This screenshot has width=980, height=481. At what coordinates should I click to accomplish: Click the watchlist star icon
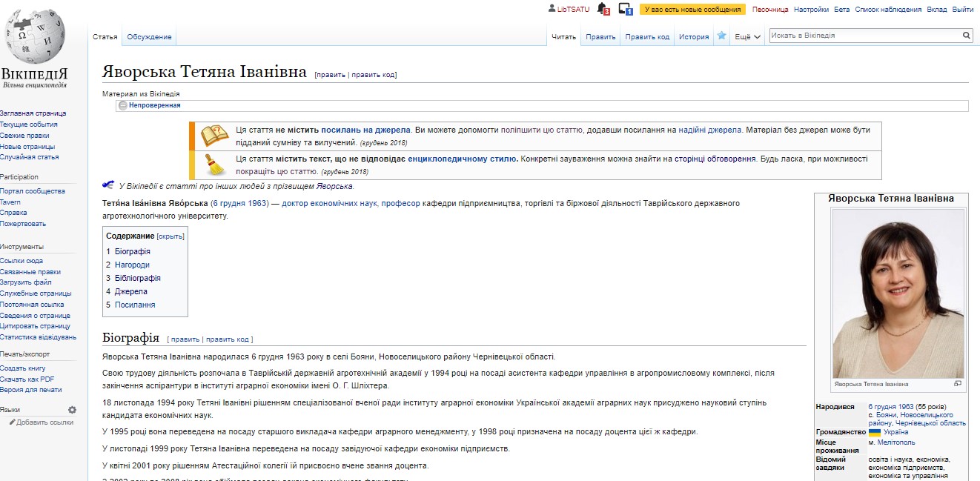(x=721, y=36)
